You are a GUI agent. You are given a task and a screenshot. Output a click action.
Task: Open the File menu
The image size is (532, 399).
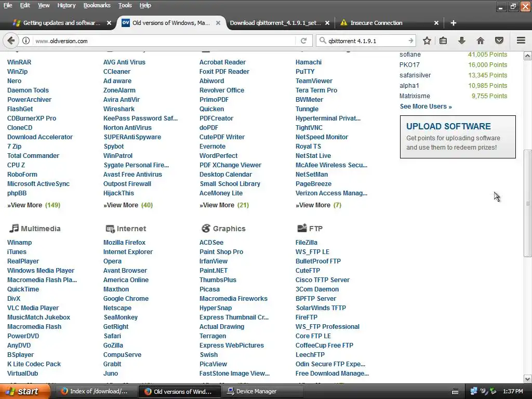[x=8, y=5]
